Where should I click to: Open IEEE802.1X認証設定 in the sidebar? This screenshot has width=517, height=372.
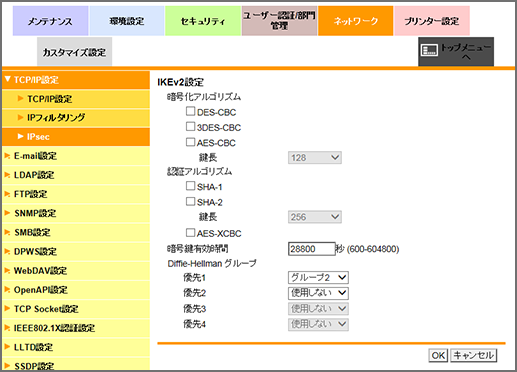tap(76, 328)
